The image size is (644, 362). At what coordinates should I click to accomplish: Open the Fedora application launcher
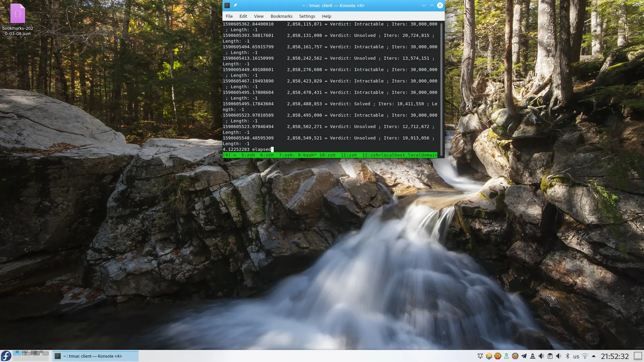point(6,356)
